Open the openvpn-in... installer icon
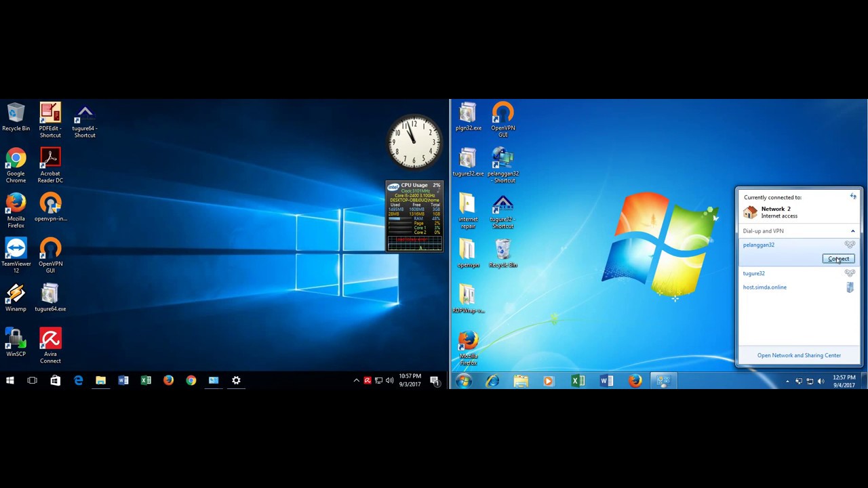 tap(50, 207)
